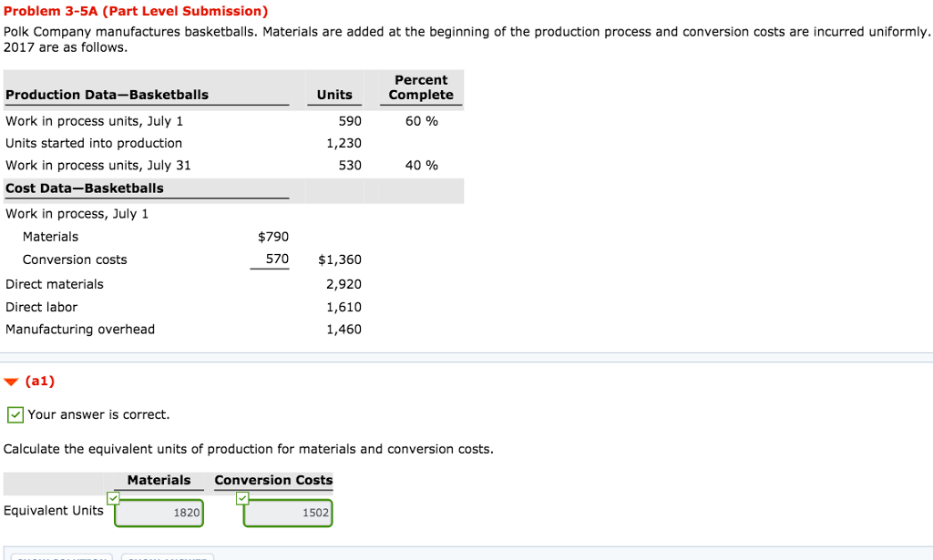Click the Materials Equivalent Units field showing 1820
933x560 pixels.
159,513
